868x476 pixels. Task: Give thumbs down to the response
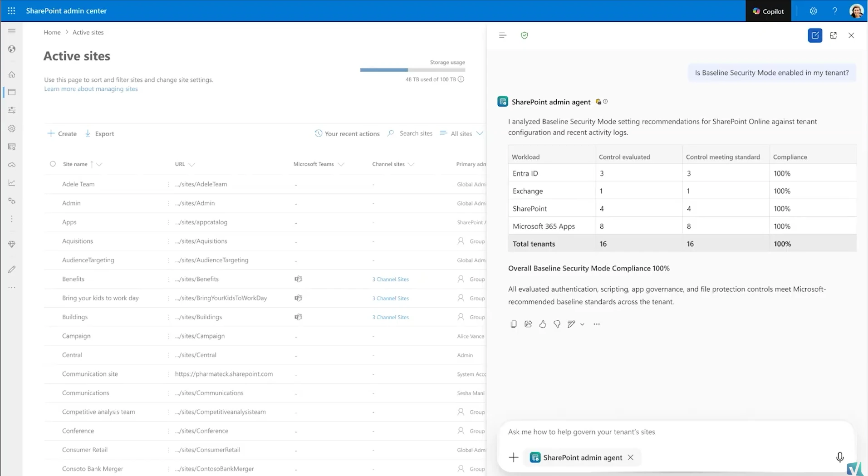tap(557, 324)
